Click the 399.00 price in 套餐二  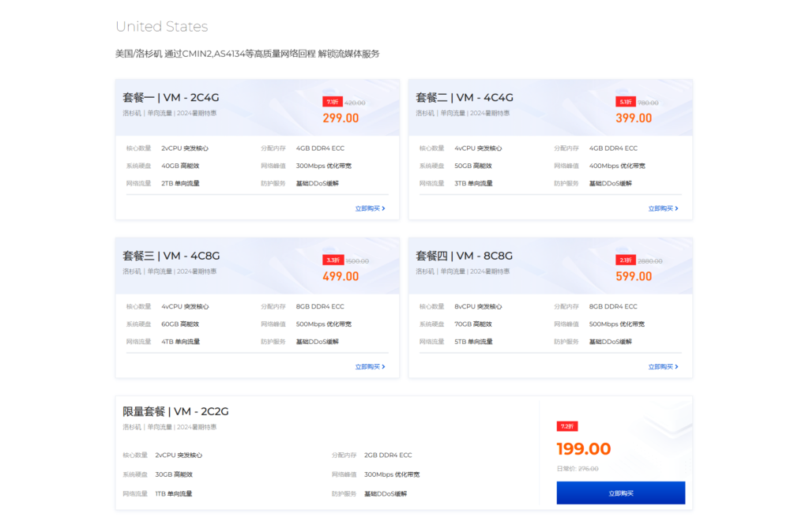point(634,118)
